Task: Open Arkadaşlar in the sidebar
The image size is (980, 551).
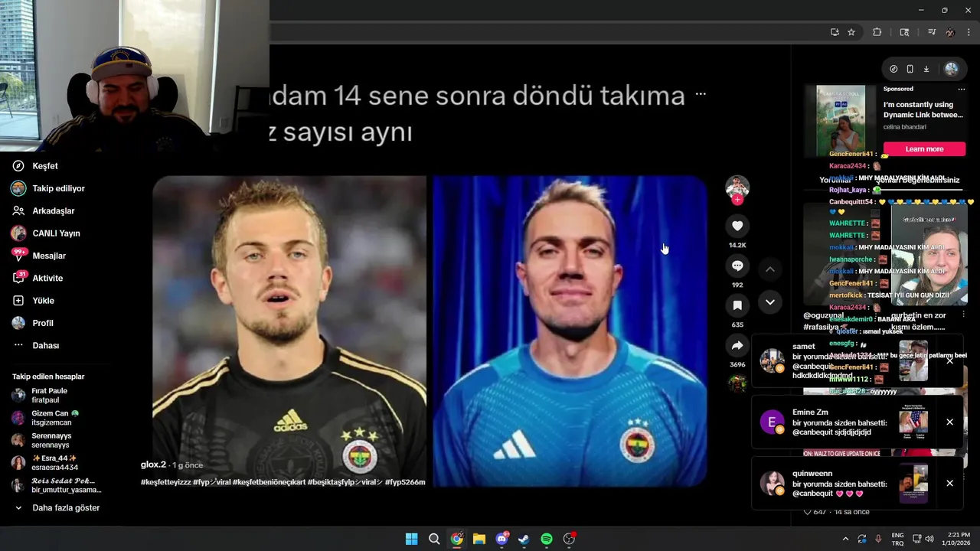Action: 44,210
